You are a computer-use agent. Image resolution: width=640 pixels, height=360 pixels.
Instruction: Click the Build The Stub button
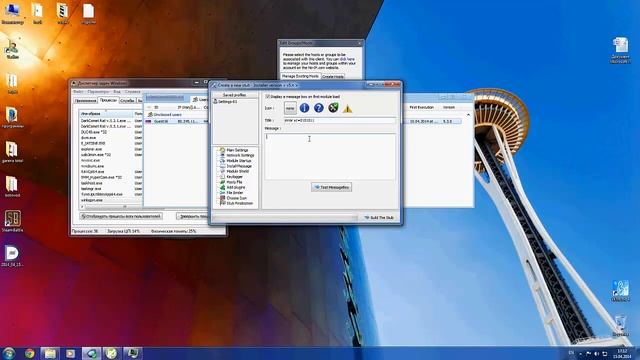[379, 218]
